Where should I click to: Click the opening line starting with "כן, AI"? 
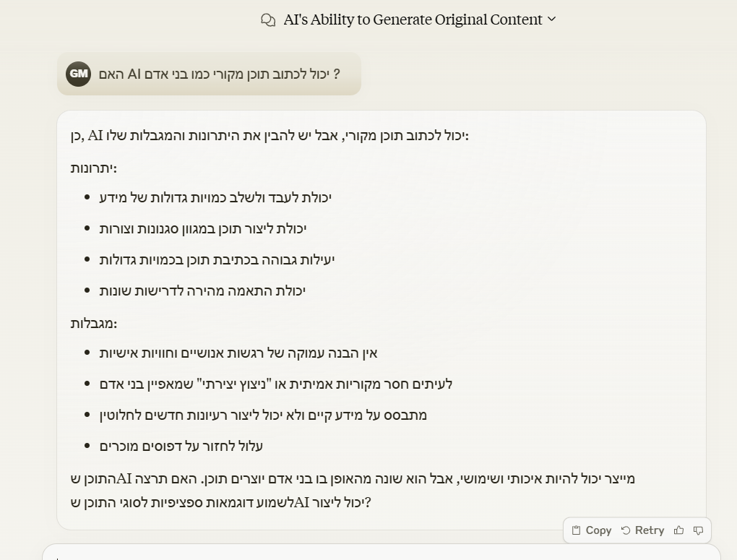(270, 136)
